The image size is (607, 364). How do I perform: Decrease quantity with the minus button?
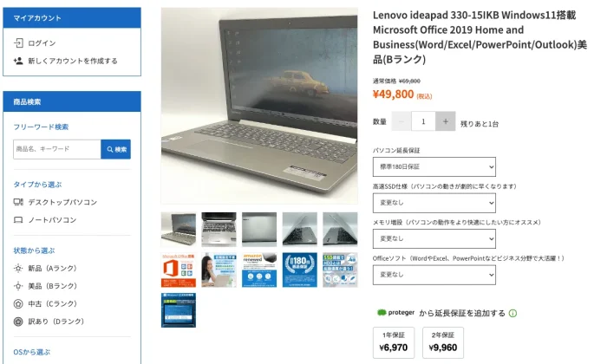coord(401,121)
